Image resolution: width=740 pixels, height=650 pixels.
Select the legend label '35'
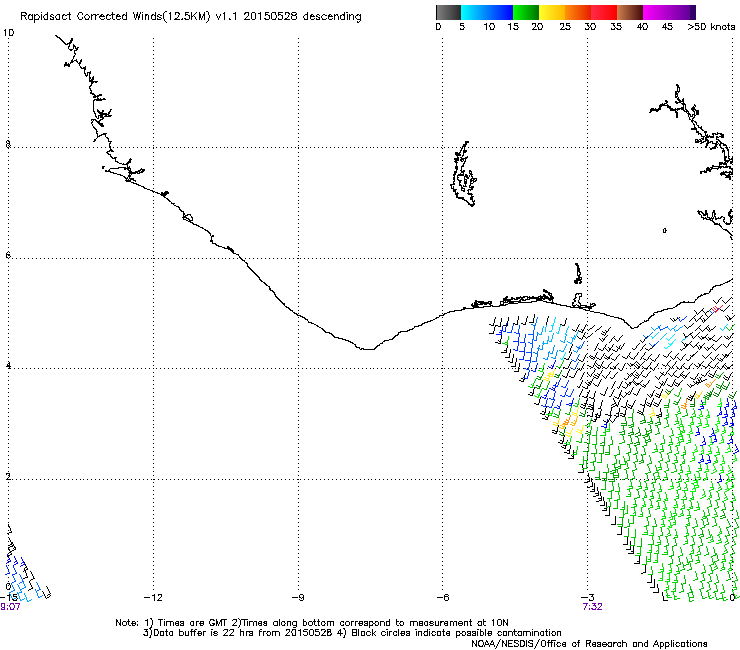point(616,27)
